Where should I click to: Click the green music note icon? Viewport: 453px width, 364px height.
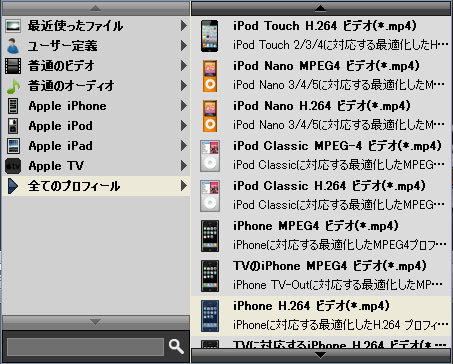click(13, 86)
